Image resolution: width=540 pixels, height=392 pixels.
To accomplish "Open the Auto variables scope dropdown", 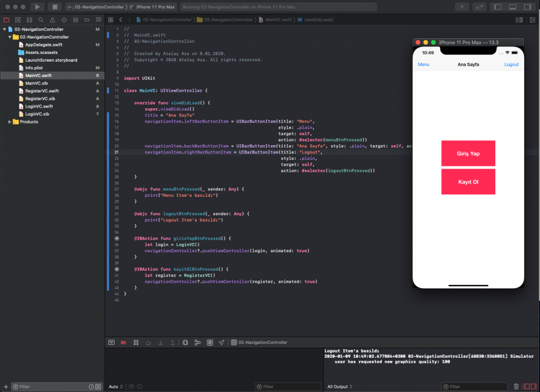I will tap(115, 387).
